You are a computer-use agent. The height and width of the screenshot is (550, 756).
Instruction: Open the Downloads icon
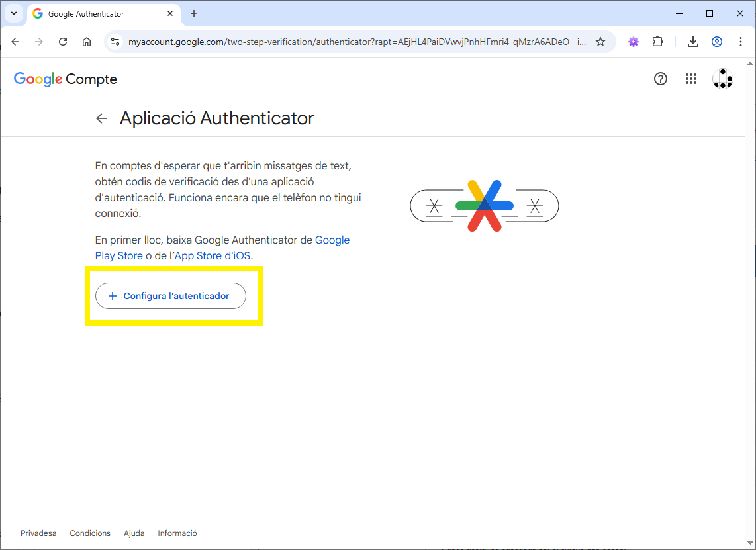coord(692,41)
